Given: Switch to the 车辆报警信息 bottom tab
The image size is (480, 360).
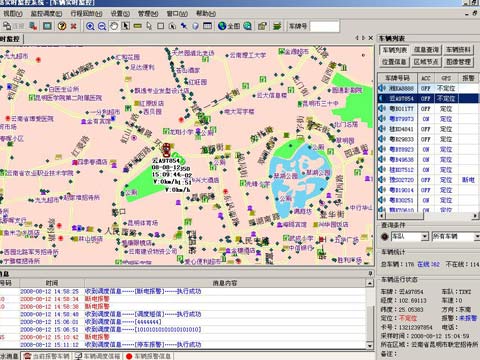Looking at the screenshot, I should pos(149,356).
